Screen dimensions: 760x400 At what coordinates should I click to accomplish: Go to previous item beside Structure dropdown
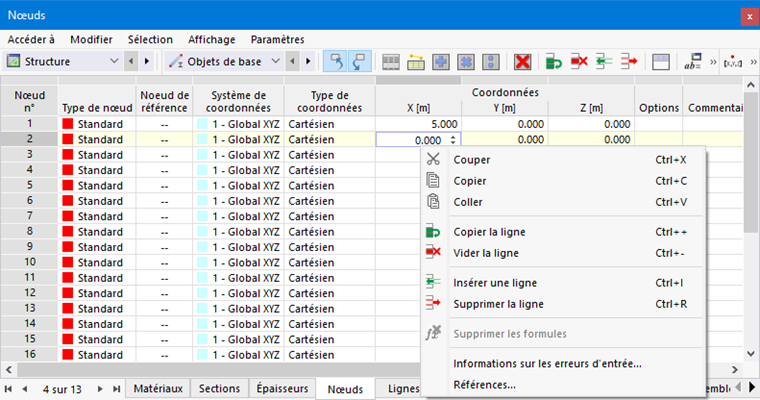131,61
